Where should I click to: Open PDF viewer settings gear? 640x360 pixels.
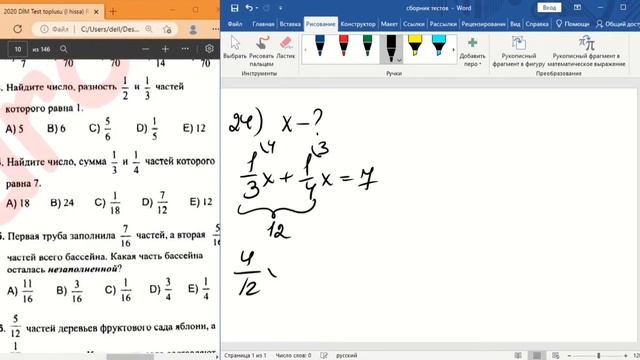(x=209, y=49)
